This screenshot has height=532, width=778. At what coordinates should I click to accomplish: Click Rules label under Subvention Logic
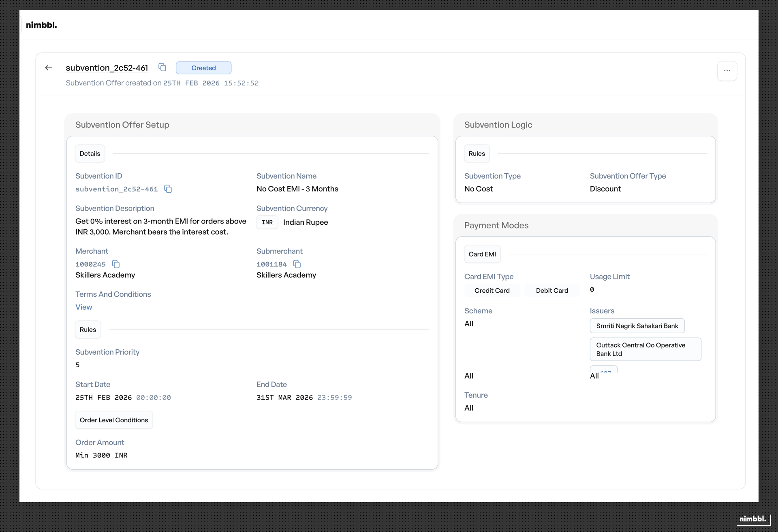coord(477,154)
